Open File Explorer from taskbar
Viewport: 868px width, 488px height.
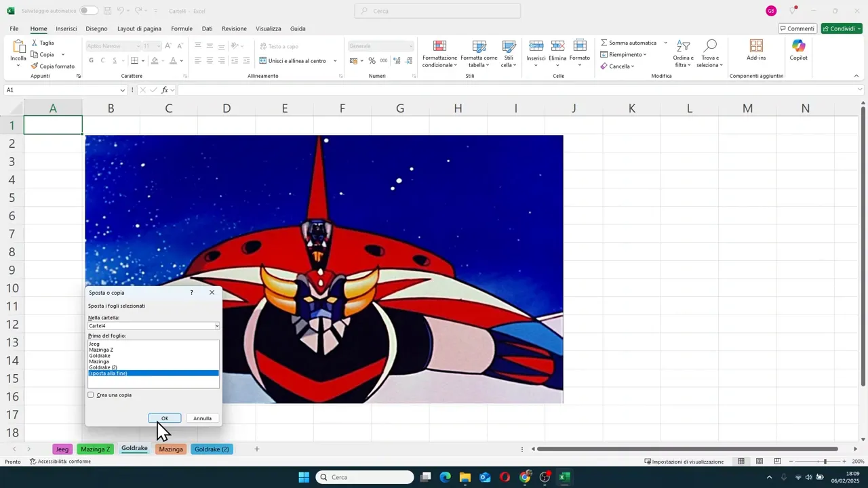pos(465,477)
